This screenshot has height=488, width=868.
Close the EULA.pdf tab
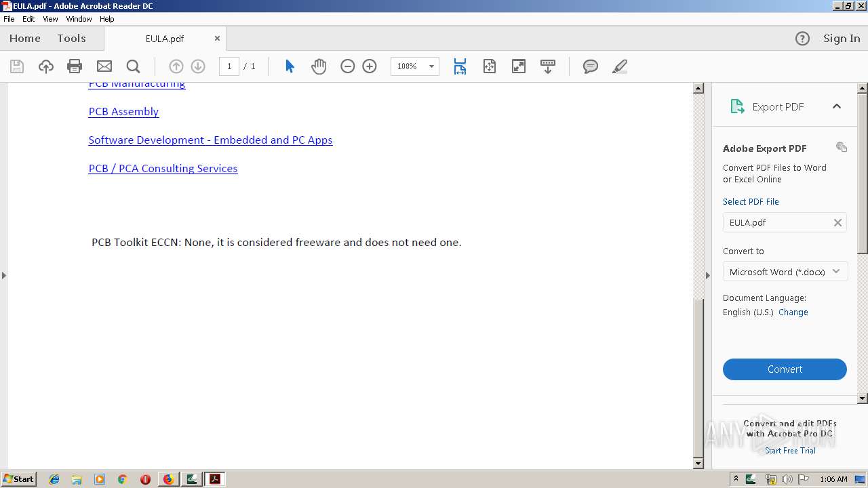point(217,39)
